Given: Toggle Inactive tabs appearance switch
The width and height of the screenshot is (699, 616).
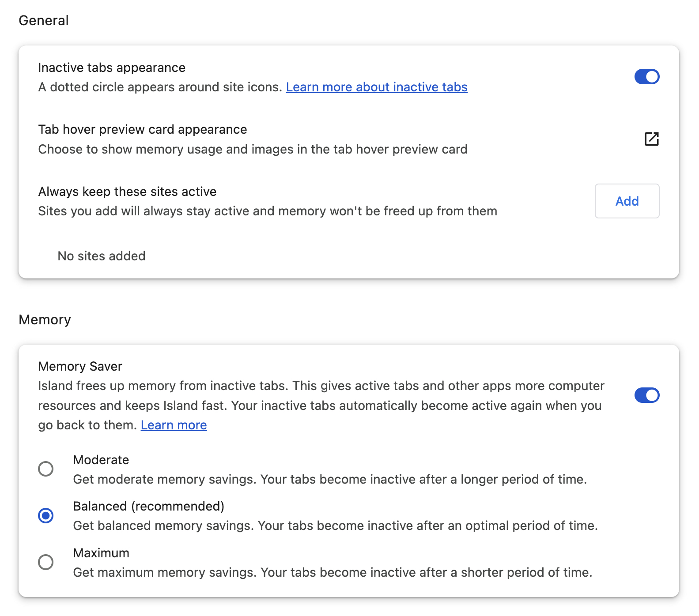Looking at the screenshot, I should tap(647, 77).
